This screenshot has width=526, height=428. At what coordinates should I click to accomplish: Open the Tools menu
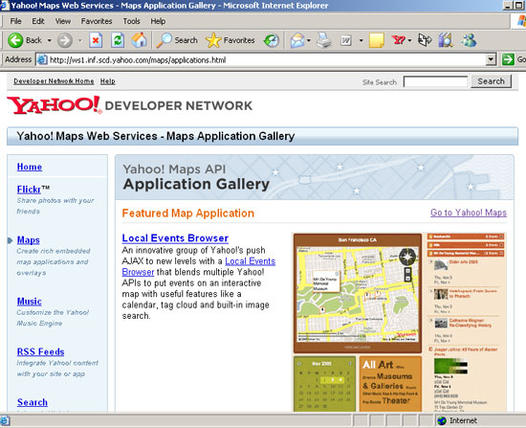click(131, 21)
